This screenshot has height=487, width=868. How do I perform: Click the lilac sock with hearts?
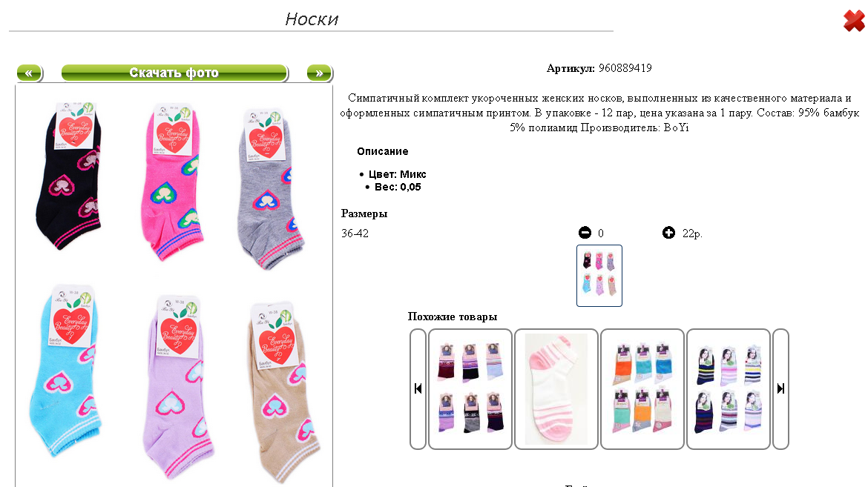[177, 388]
